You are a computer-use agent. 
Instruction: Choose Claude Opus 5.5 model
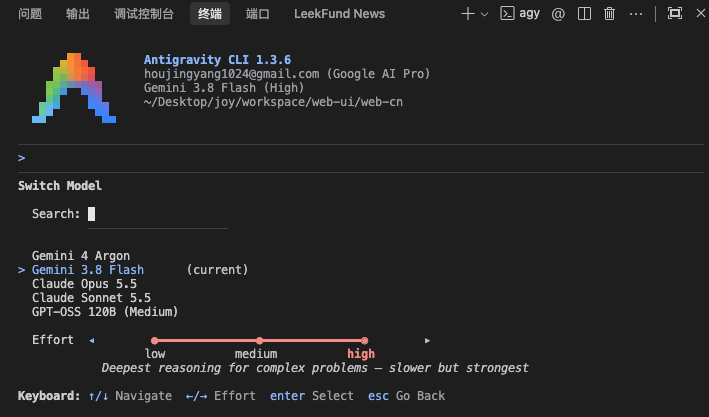coord(84,284)
